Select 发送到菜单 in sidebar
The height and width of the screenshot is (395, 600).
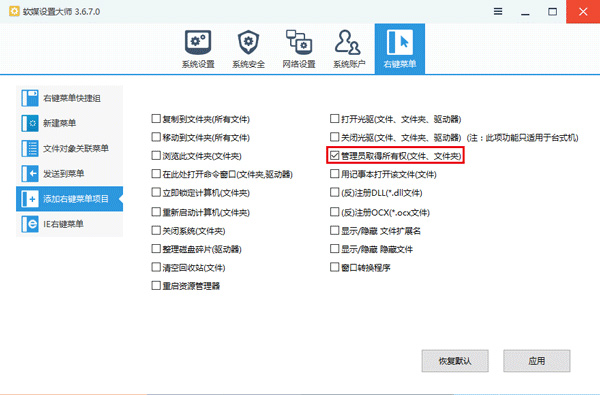click(69, 174)
